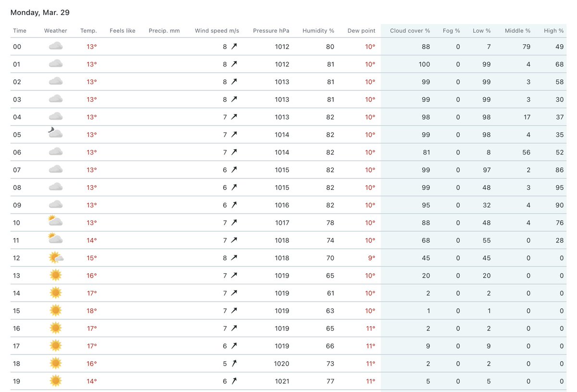The image size is (577, 392).
Task: Click the 1016 pressure value at hour 09
Action: (x=282, y=205)
